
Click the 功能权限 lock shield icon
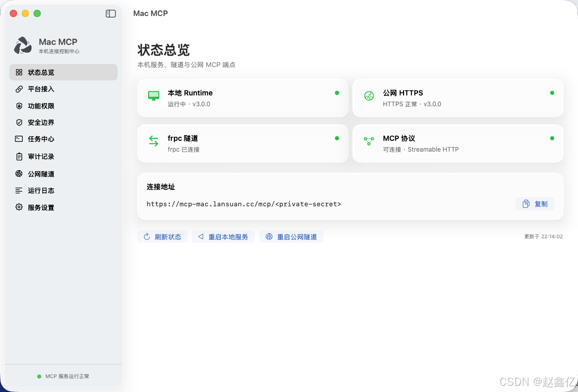click(19, 106)
